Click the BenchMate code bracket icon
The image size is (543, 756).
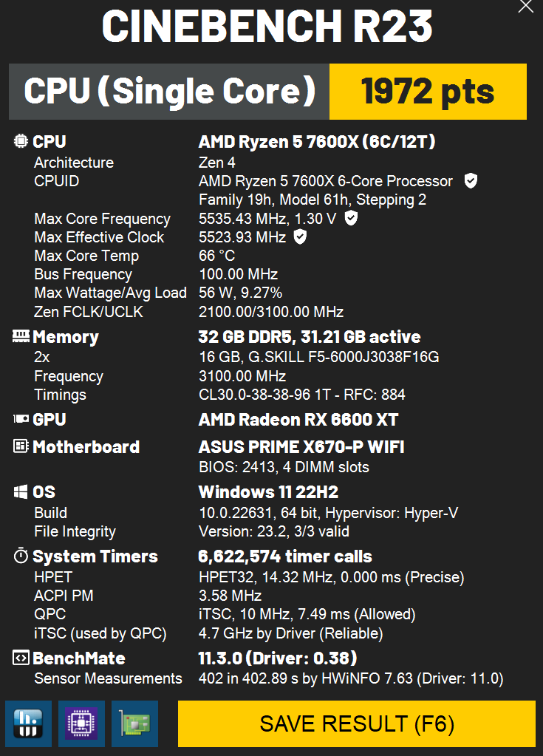(21, 658)
